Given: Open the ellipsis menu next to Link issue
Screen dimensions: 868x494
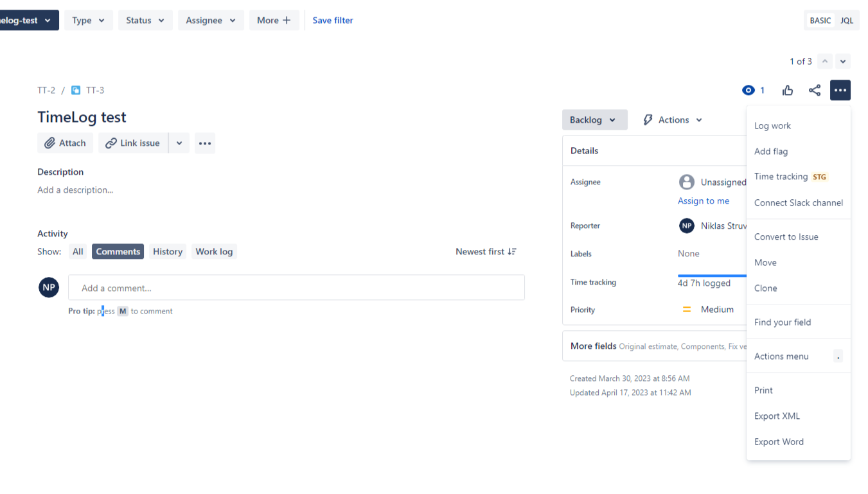Looking at the screenshot, I should (x=204, y=143).
